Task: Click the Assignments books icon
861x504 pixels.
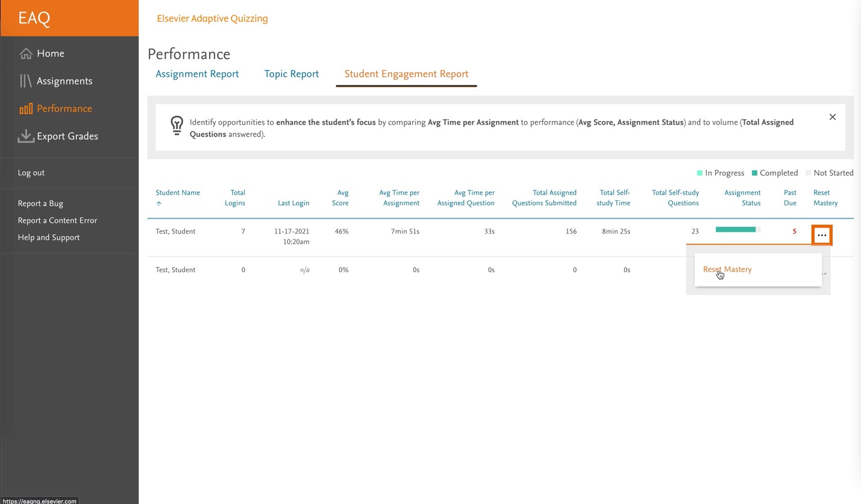Action: coord(25,81)
